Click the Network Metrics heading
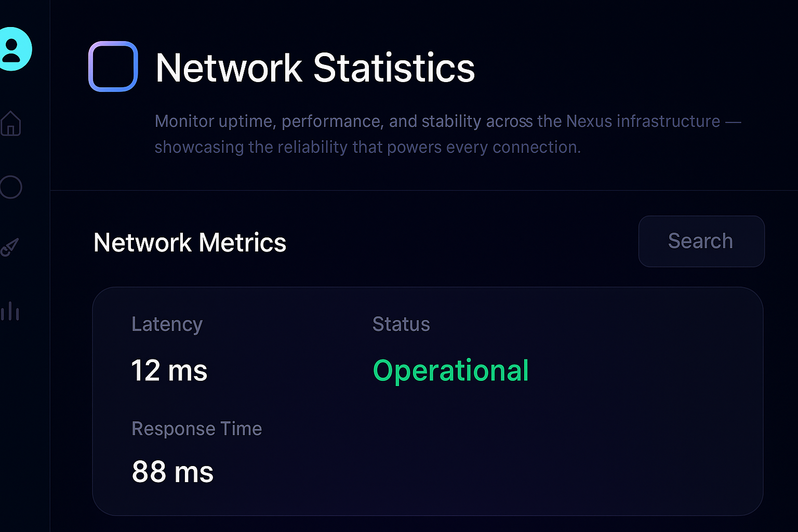798x532 pixels. pyautogui.click(x=190, y=242)
